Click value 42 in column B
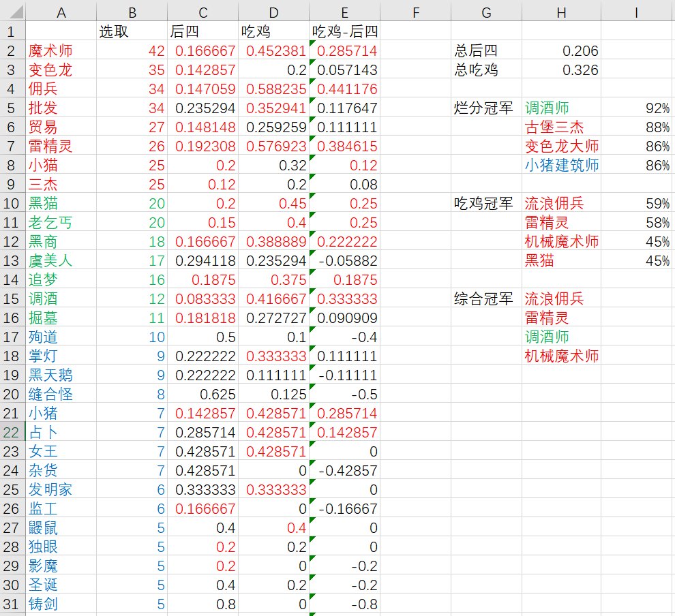 132,50
